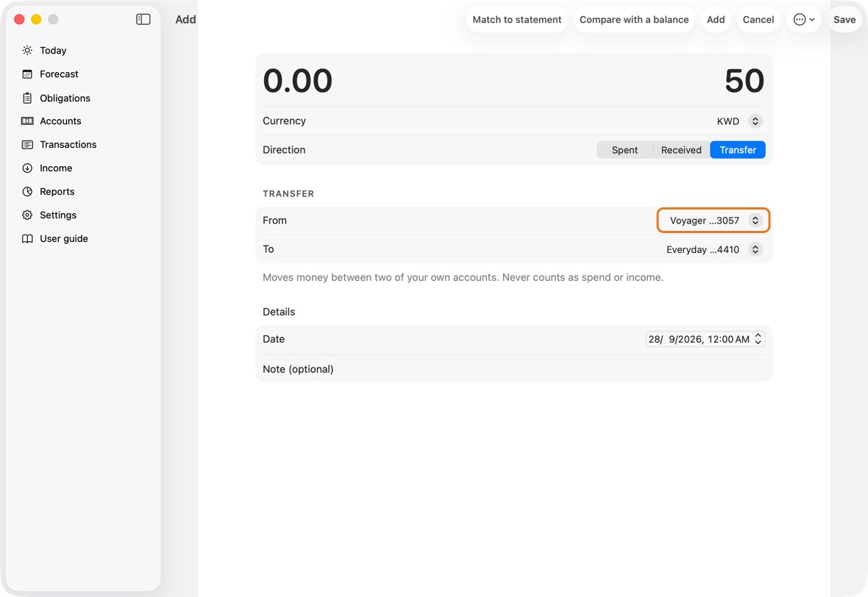The width and height of the screenshot is (868, 597).
Task: Click the Reports pie chart icon
Action: tap(27, 191)
